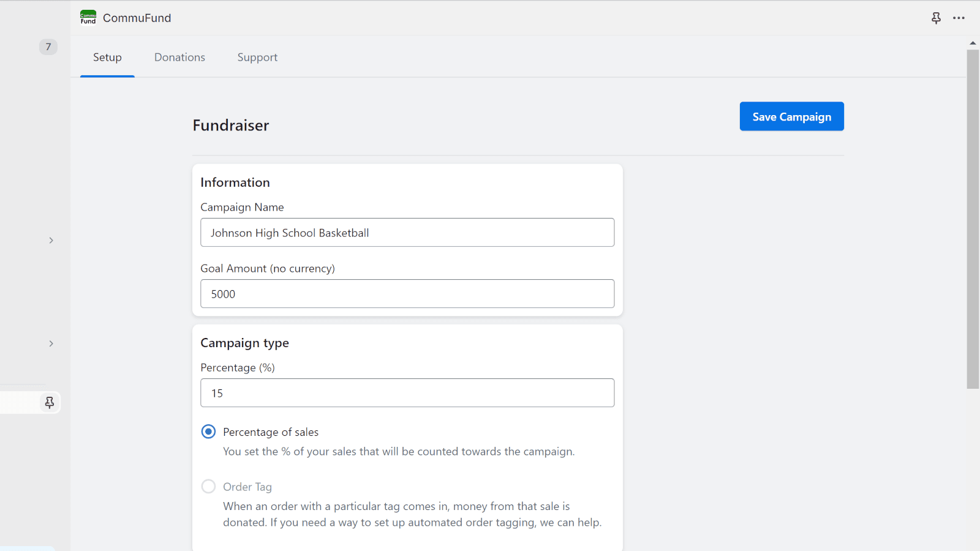Edit the Percentage (%) field value

point(407,393)
